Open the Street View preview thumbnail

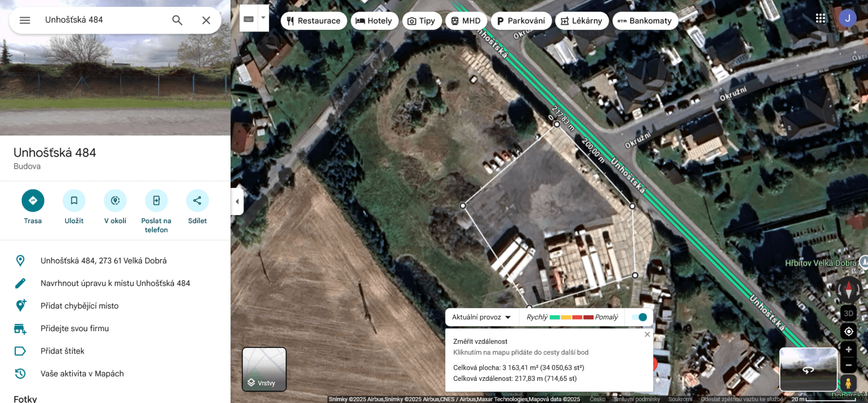tap(808, 369)
